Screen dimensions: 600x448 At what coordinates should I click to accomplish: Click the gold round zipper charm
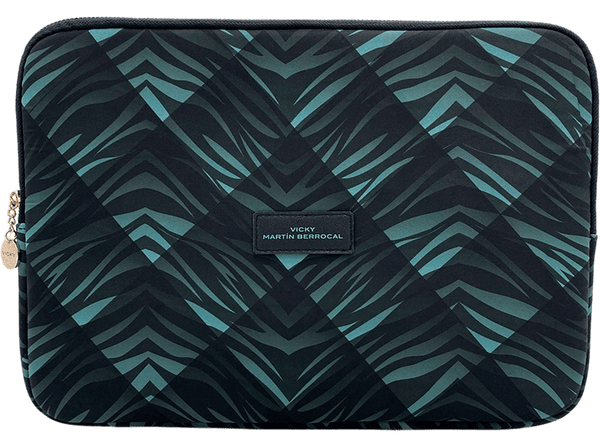coord(9,253)
